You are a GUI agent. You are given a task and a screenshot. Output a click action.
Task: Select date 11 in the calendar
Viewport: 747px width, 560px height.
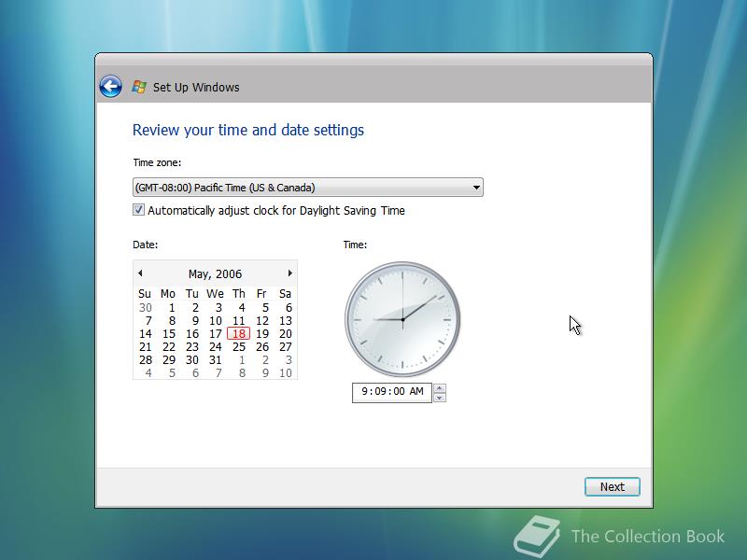point(239,320)
